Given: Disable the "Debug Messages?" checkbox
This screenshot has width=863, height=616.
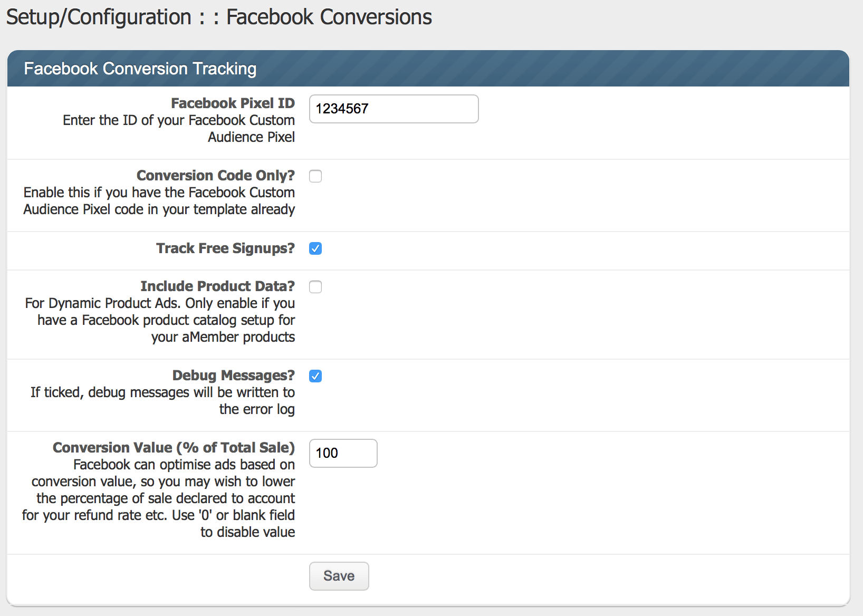Looking at the screenshot, I should (x=315, y=376).
